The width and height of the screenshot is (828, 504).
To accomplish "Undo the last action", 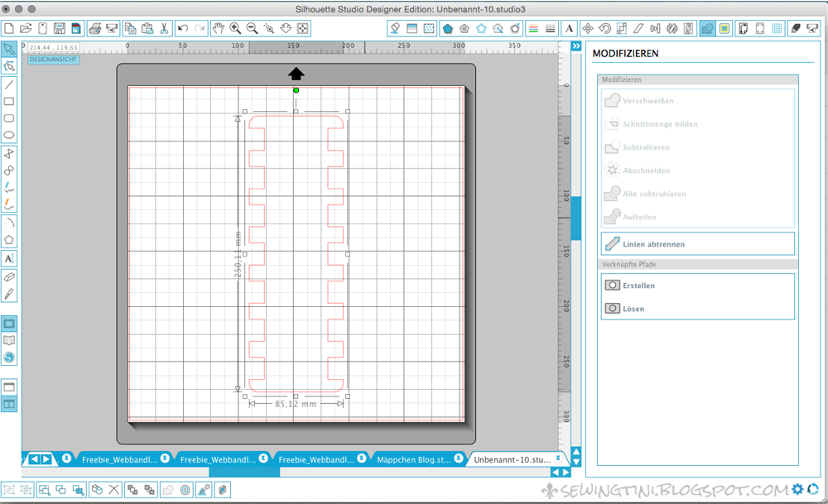I will click(x=183, y=28).
